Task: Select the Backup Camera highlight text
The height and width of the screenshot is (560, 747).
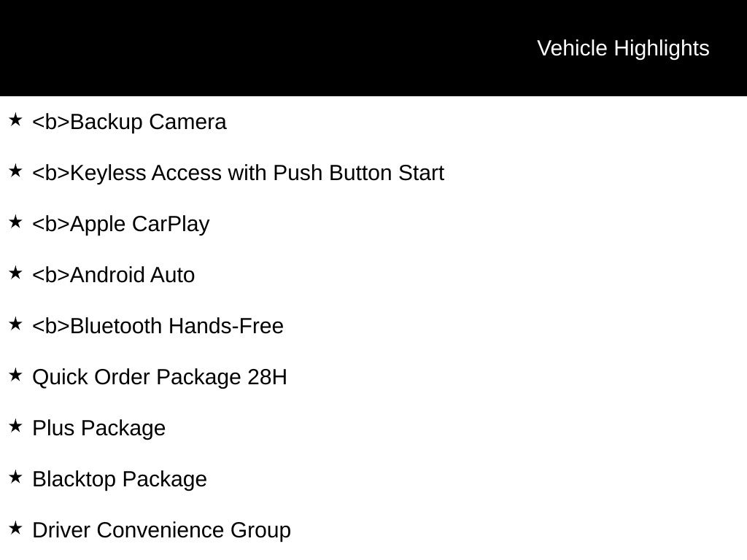Action: click(130, 122)
